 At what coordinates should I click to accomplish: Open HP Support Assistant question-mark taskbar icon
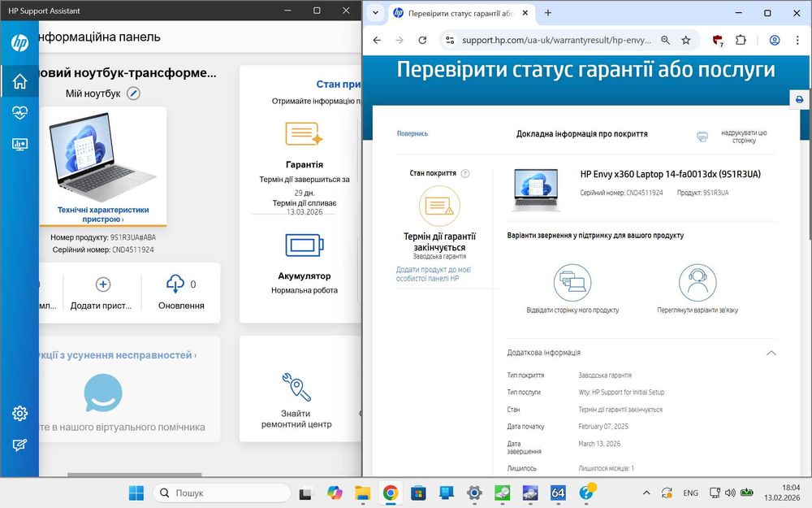(586, 492)
